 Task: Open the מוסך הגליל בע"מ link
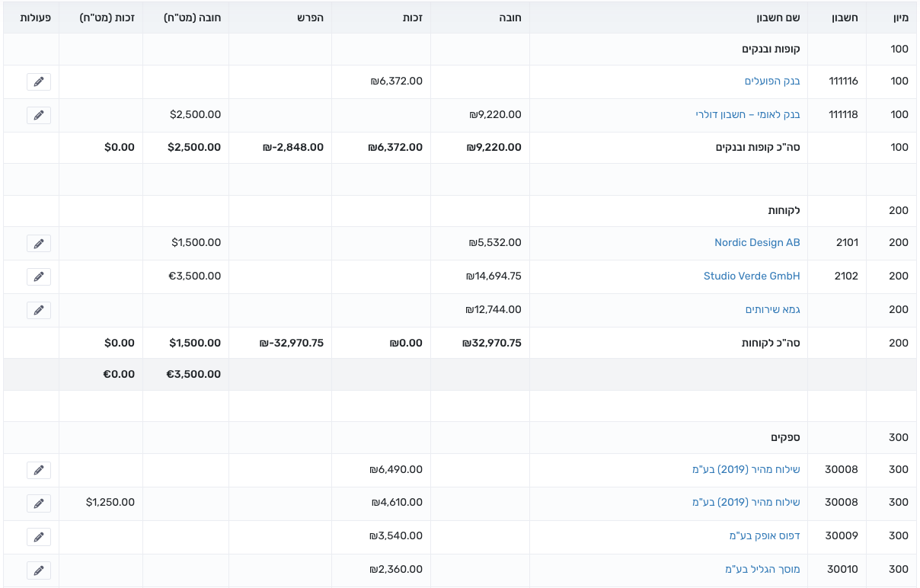(x=762, y=570)
